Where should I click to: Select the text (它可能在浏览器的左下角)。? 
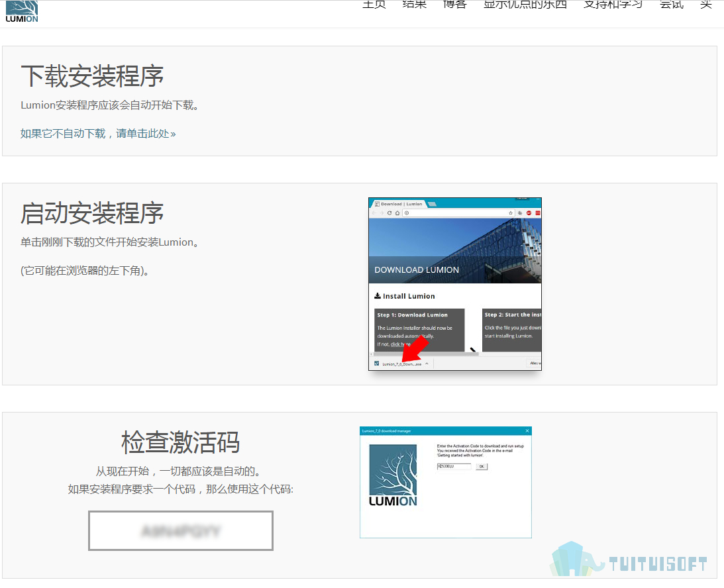point(85,270)
